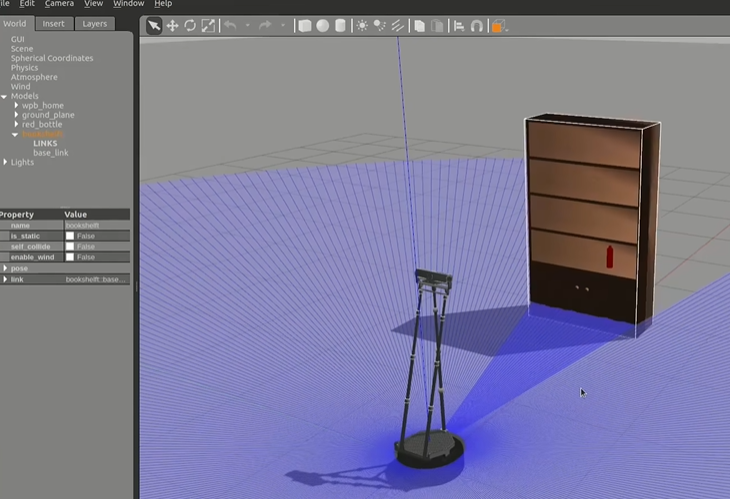Select the Scale mode tool
The width and height of the screenshot is (730, 499).
(208, 26)
